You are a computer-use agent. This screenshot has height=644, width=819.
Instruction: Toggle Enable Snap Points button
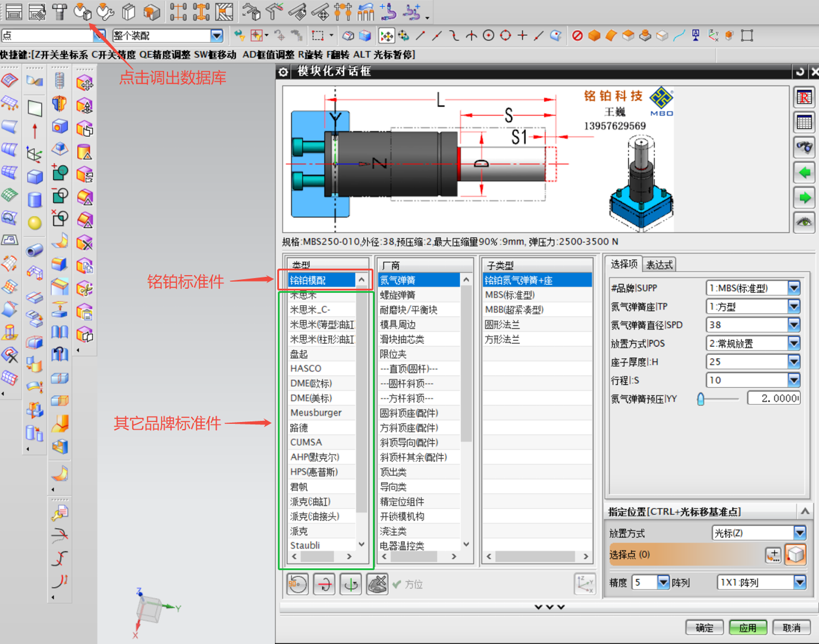[x=387, y=36]
